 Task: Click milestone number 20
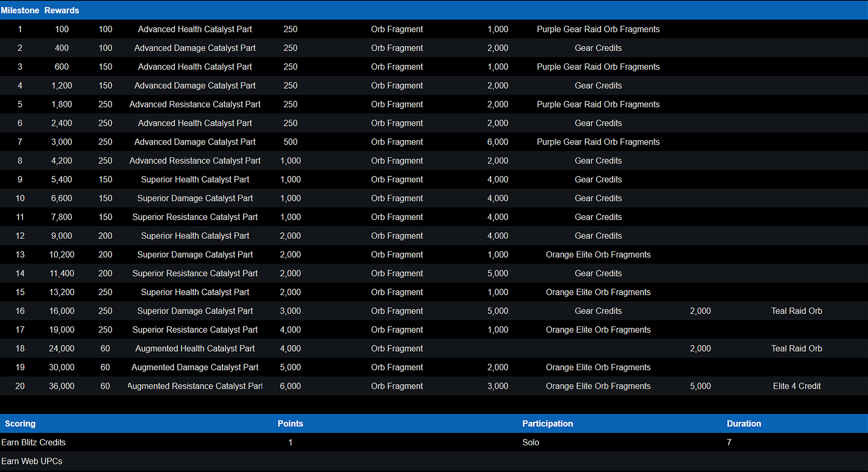point(20,386)
